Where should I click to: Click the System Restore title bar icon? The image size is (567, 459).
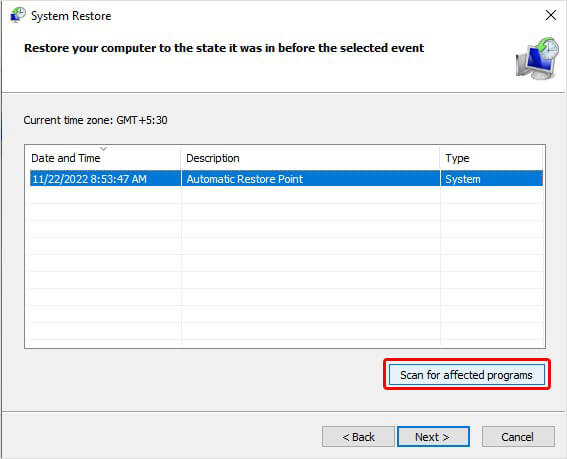18,15
